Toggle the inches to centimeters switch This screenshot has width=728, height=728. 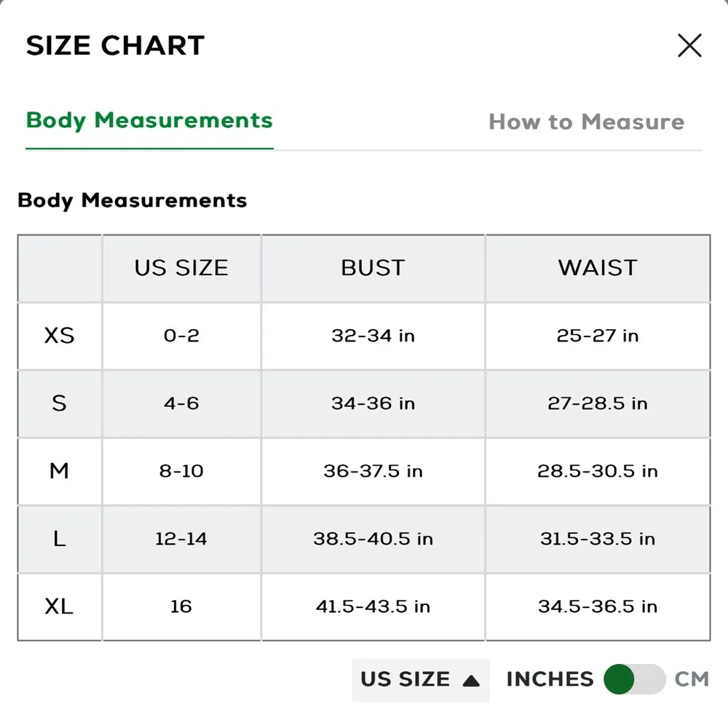click(634, 679)
